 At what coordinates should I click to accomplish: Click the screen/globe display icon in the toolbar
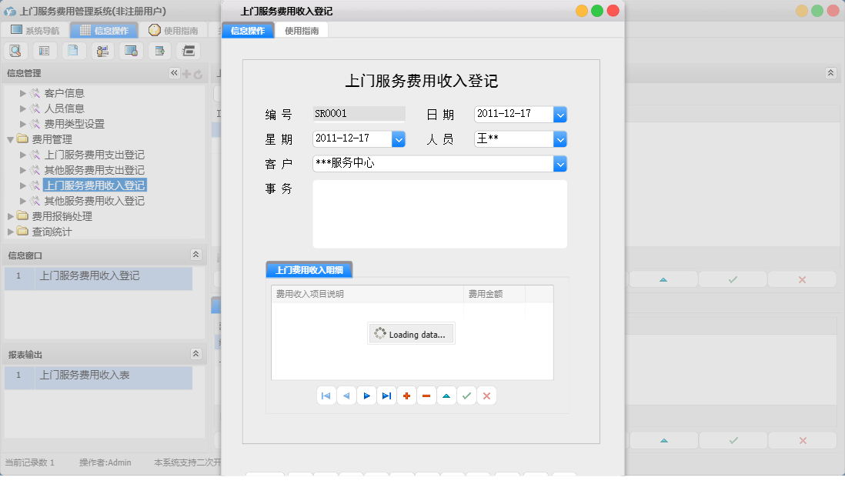pos(131,51)
